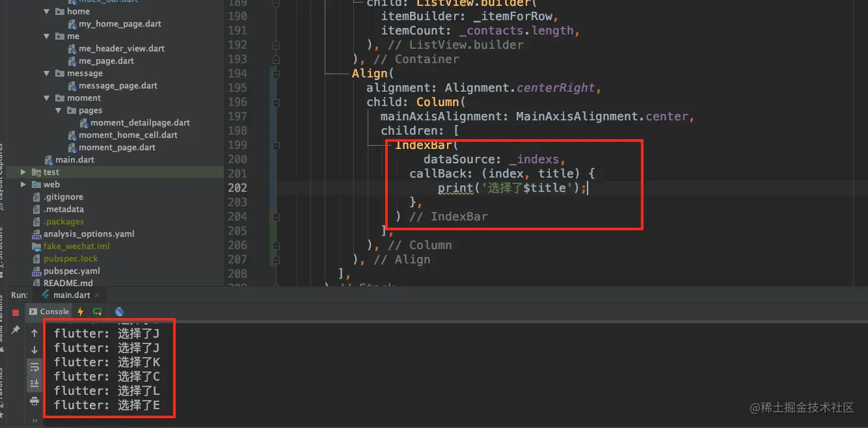
Task: Open message_page.dart file
Action: point(118,86)
